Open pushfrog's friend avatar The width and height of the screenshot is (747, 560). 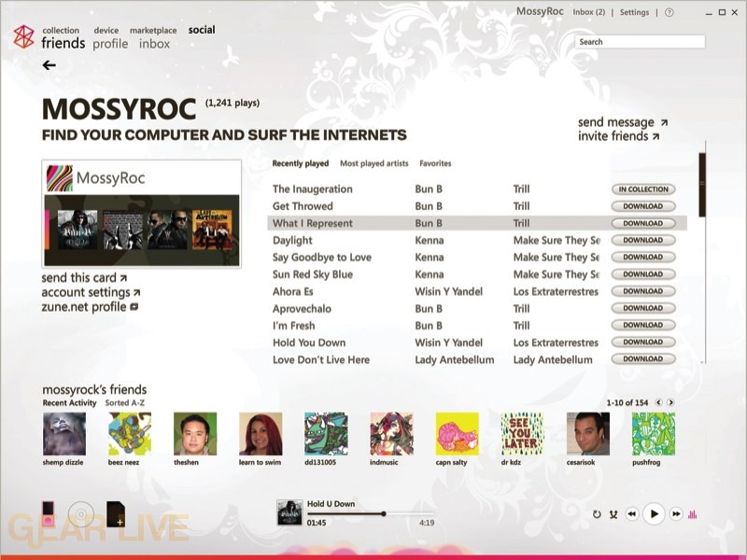coord(654,434)
